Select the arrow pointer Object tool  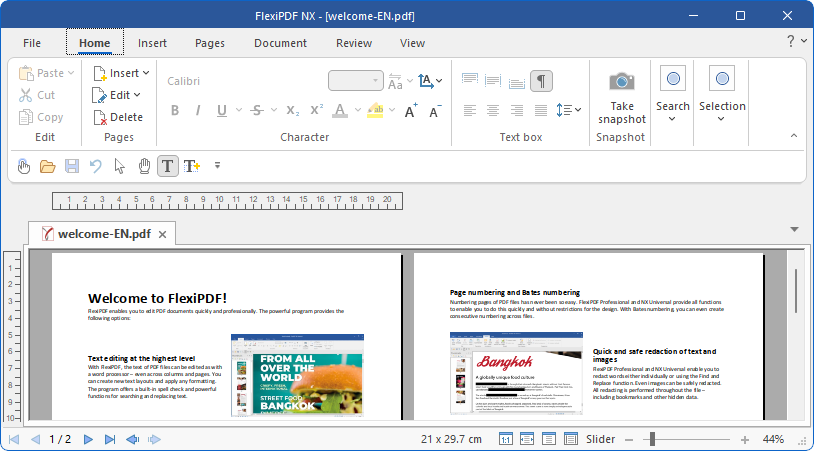pos(120,166)
